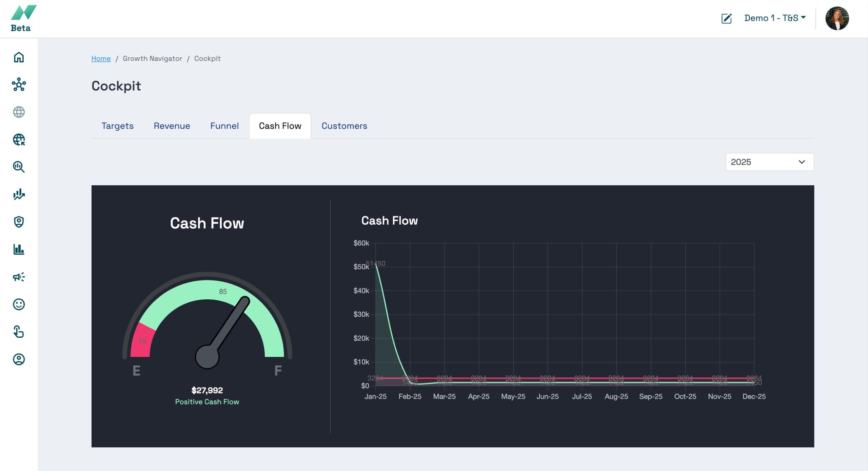Click the bar chart sidebar icon
868x471 pixels.
19,249
